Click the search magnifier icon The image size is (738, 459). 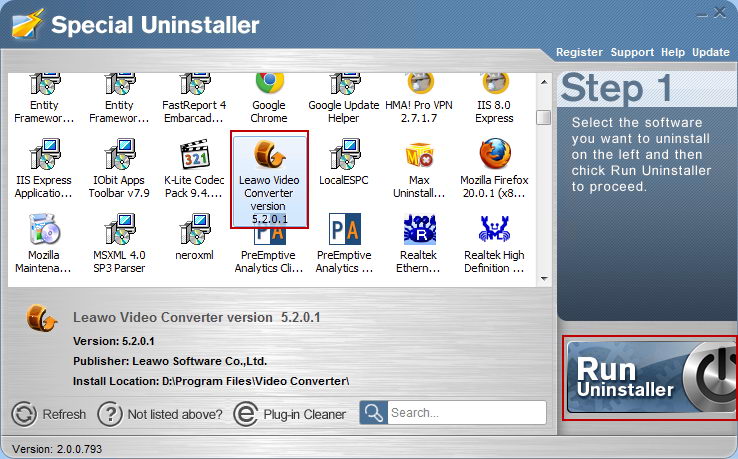tap(374, 413)
